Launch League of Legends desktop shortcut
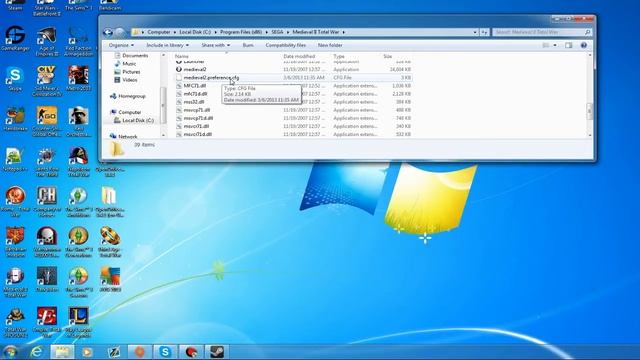The image size is (640, 360). (78, 322)
